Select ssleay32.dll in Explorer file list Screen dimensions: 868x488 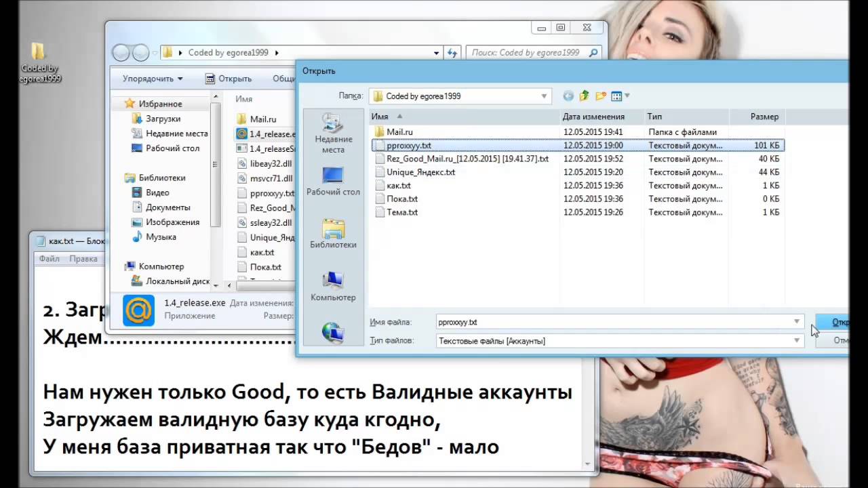(265, 222)
